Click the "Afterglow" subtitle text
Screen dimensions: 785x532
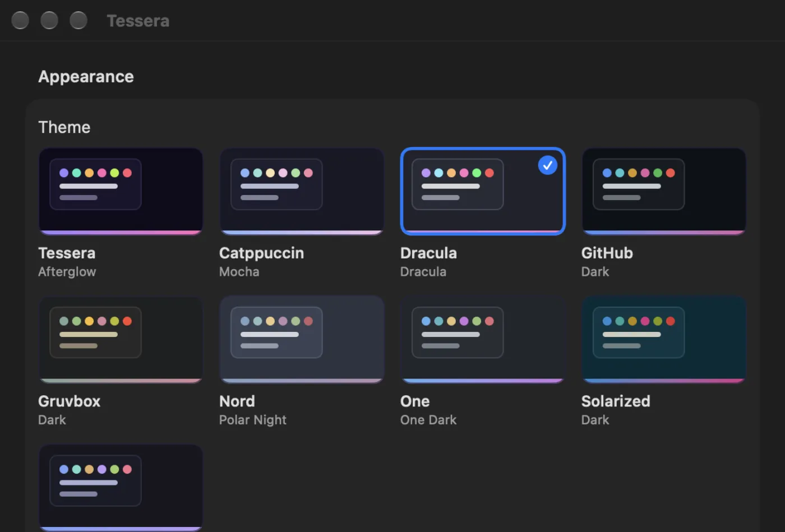tap(67, 272)
